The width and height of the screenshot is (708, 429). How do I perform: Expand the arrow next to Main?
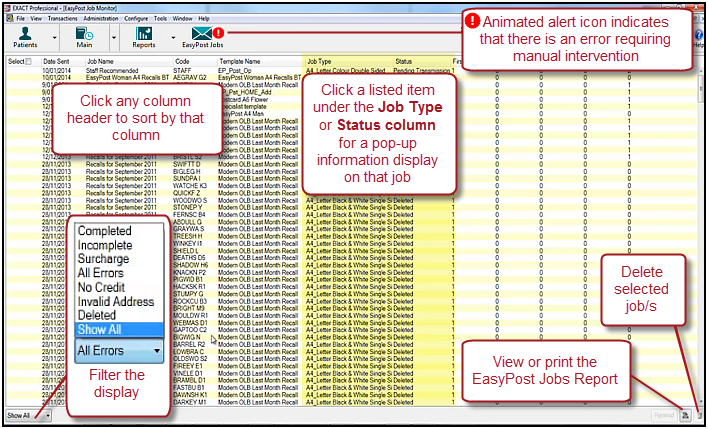[x=114, y=37]
